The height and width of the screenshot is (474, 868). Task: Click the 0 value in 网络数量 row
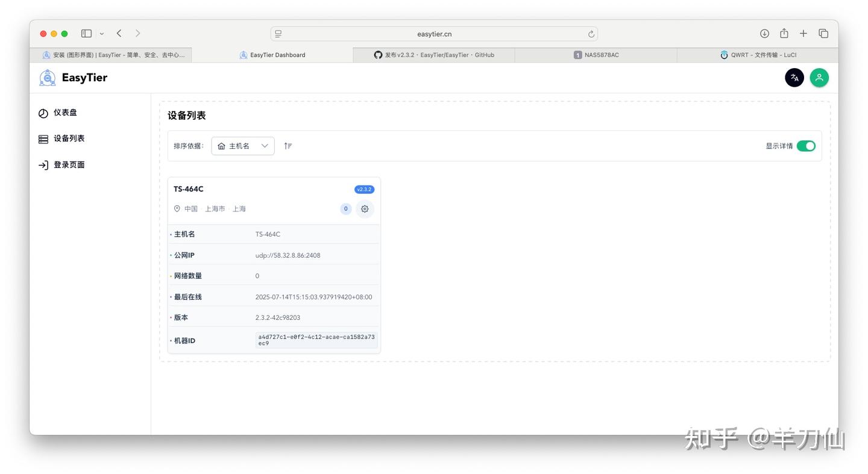pyautogui.click(x=257, y=276)
